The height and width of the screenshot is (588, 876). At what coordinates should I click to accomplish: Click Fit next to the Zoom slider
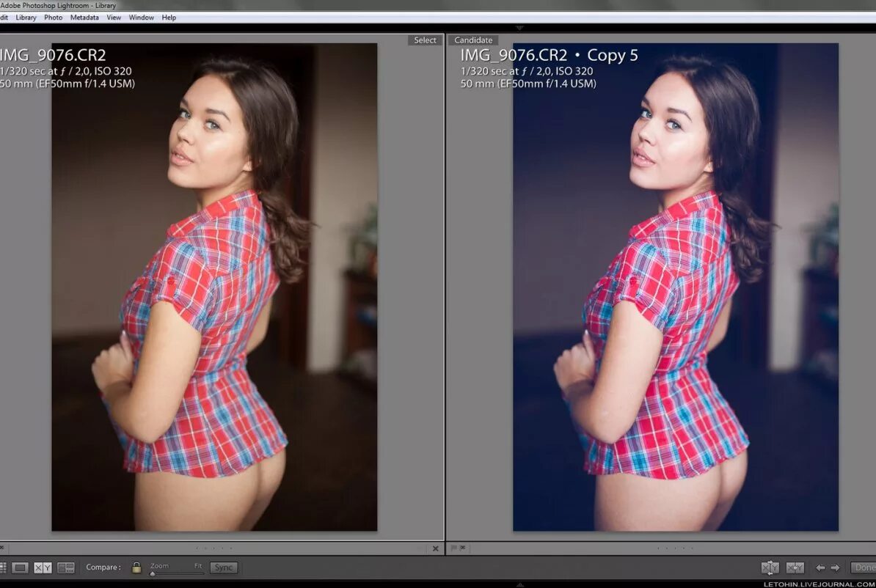pos(198,565)
